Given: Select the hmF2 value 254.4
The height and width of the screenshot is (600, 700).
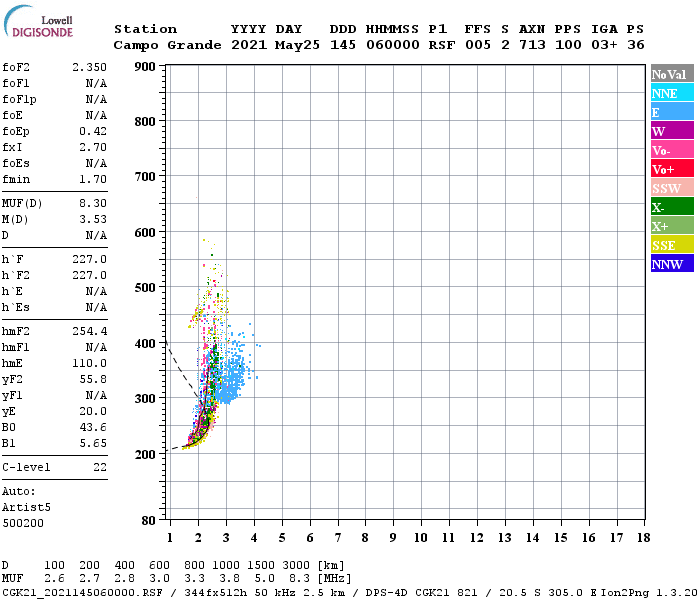Looking at the screenshot, I should (90, 331).
